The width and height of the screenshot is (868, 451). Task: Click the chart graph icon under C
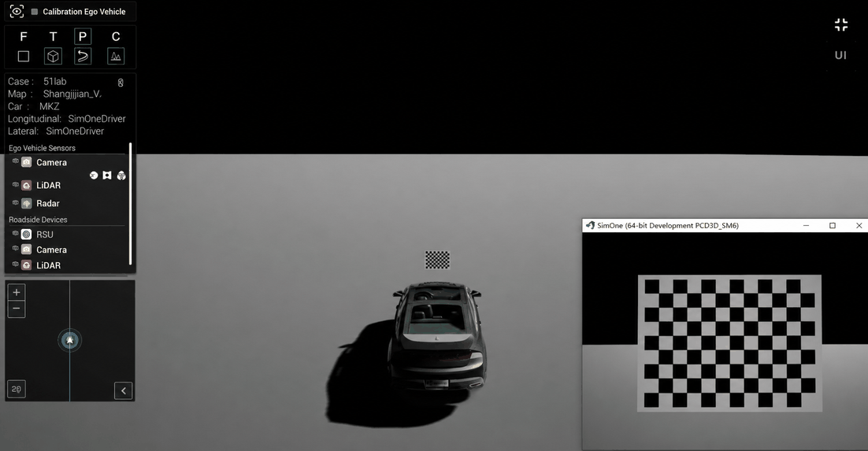[116, 56]
